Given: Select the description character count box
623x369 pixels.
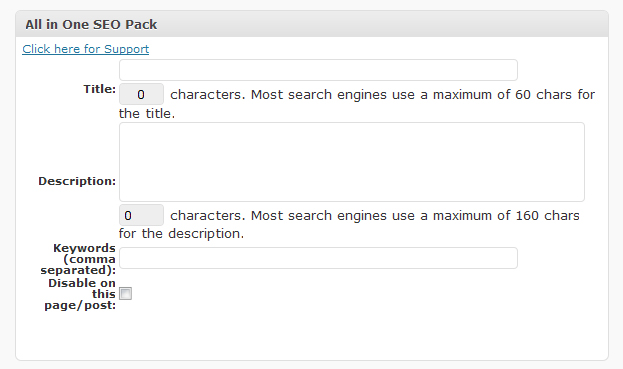Looking at the screenshot, I should [x=141, y=215].
